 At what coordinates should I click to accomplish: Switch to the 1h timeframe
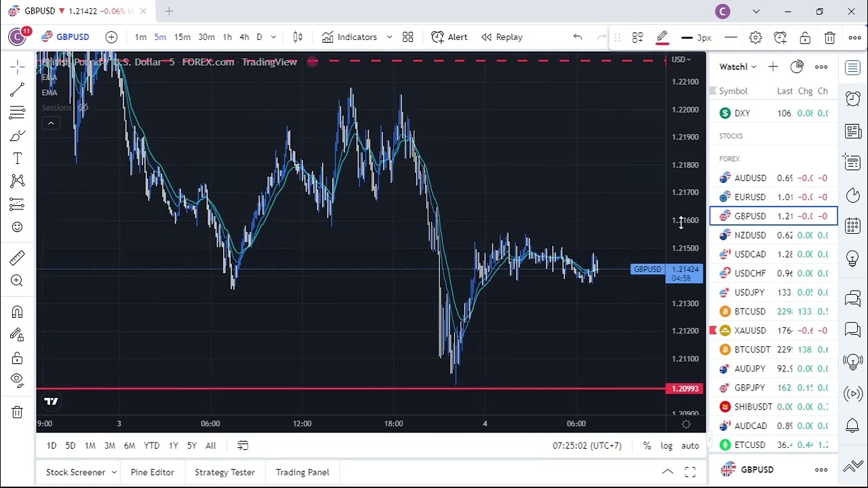click(x=227, y=37)
